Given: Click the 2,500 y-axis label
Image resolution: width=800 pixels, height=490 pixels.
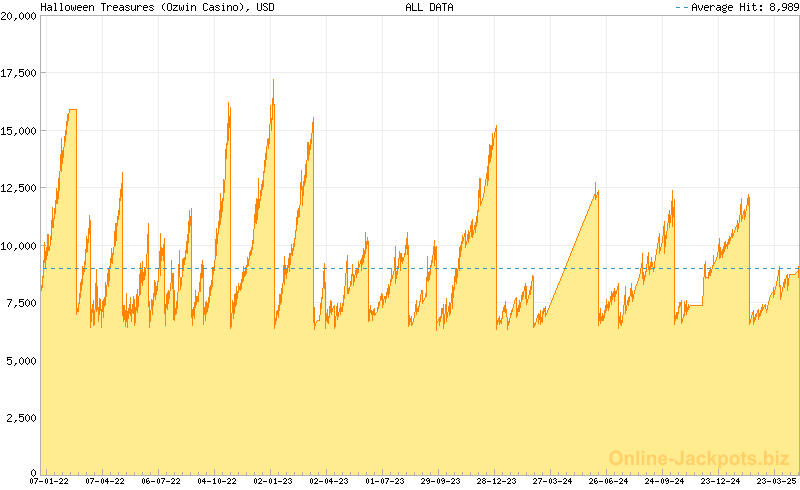Looking at the screenshot, I should 22,416.
